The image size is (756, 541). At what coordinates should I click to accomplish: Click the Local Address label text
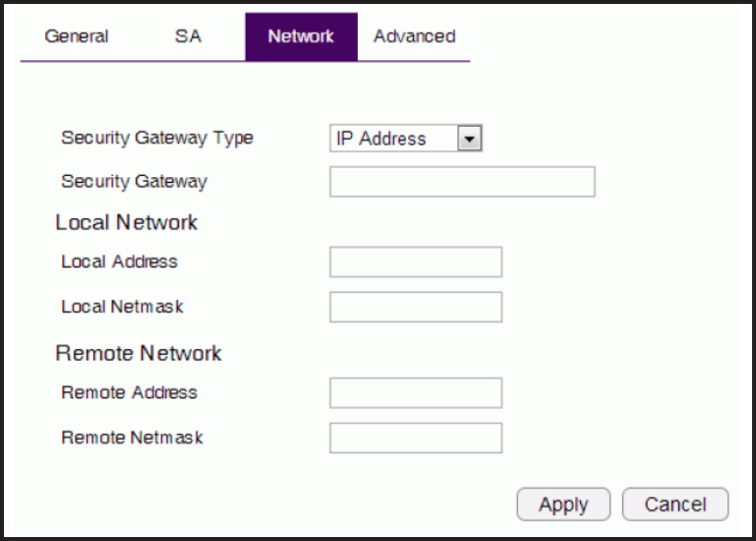click(119, 262)
